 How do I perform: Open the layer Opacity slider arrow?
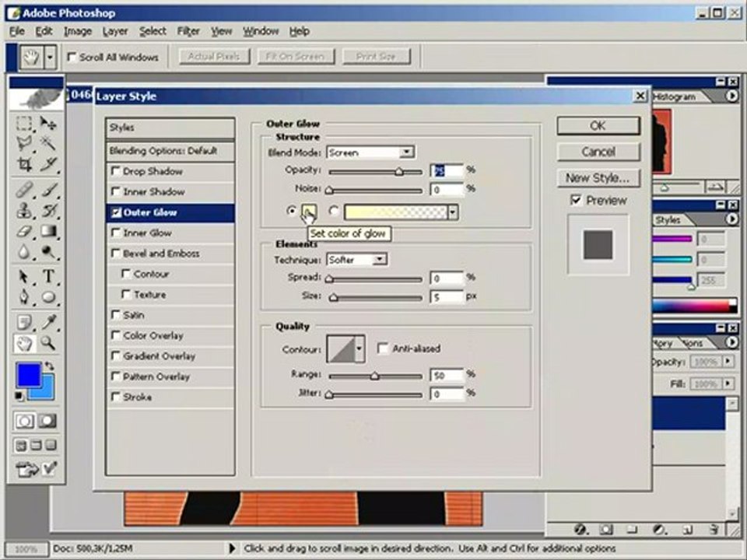click(728, 362)
